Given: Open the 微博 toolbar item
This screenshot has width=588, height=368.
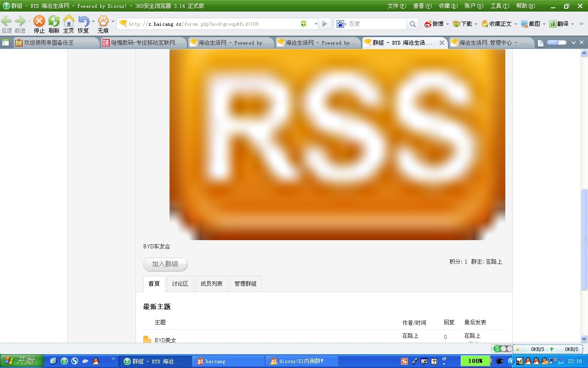Looking at the screenshot, I should tap(434, 24).
